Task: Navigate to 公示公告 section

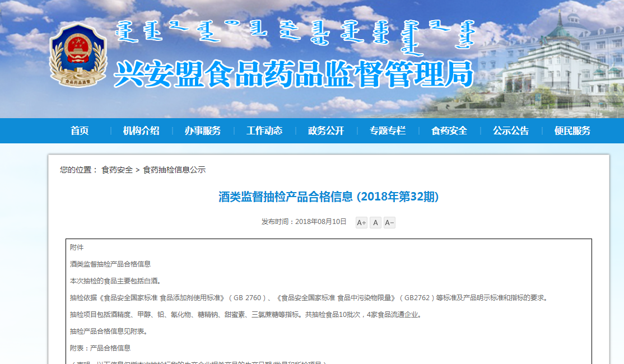Action: [511, 130]
